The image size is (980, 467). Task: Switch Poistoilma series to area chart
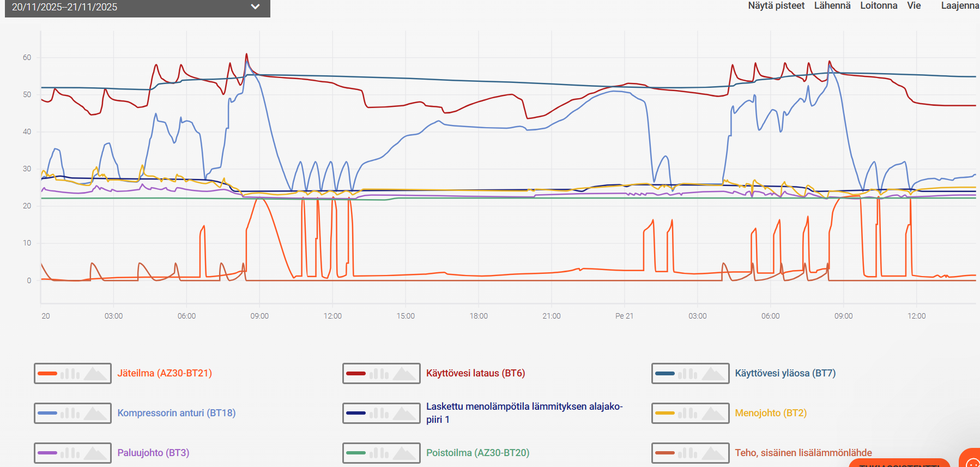tap(404, 453)
